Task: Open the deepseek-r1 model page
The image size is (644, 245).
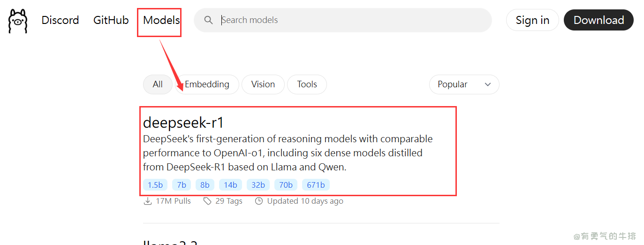Action: 183,122
